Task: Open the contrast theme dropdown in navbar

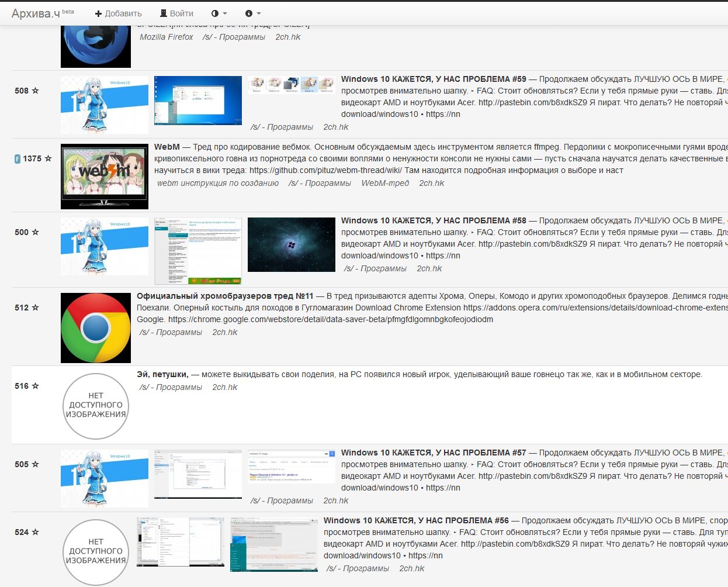Action: (x=219, y=13)
